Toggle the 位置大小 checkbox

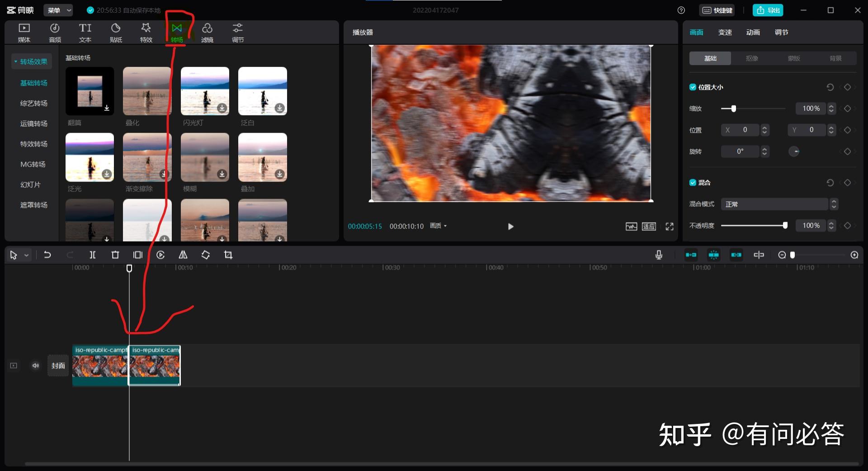[x=693, y=87]
